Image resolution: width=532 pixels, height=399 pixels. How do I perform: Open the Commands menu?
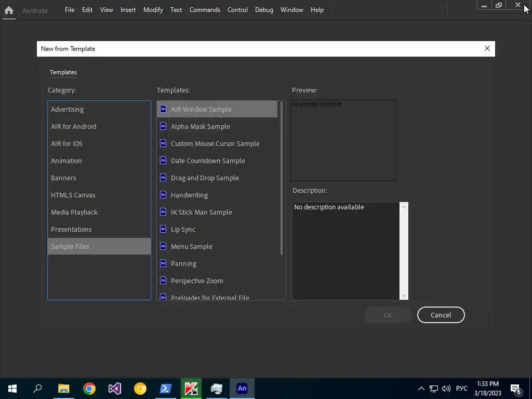(205, 10)
